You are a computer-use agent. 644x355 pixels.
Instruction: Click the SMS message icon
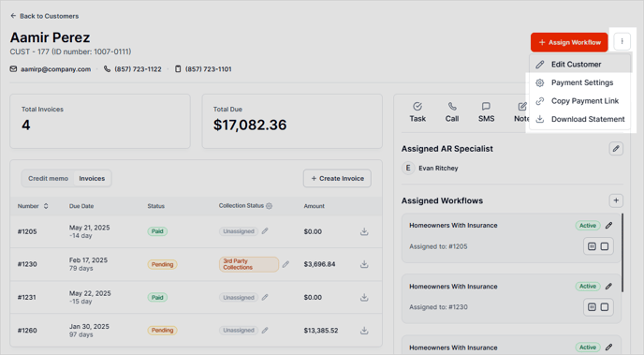pyautogui.click(x=486, y=107)
